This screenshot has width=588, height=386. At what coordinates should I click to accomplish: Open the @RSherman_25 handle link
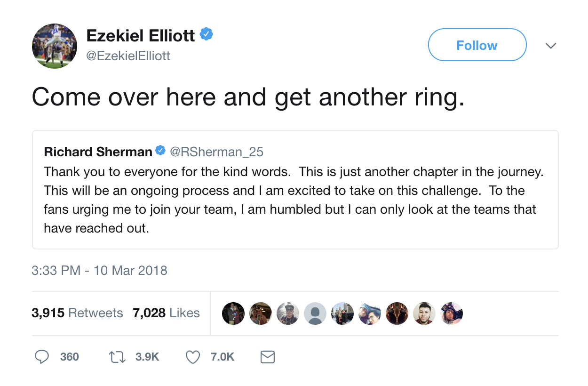click(x=216, y=152)
